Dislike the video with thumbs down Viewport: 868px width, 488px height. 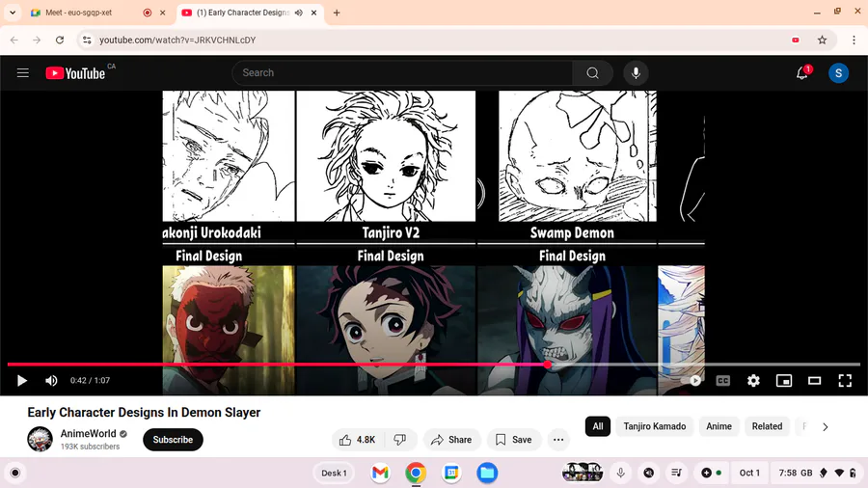click(x=399, y=440)
